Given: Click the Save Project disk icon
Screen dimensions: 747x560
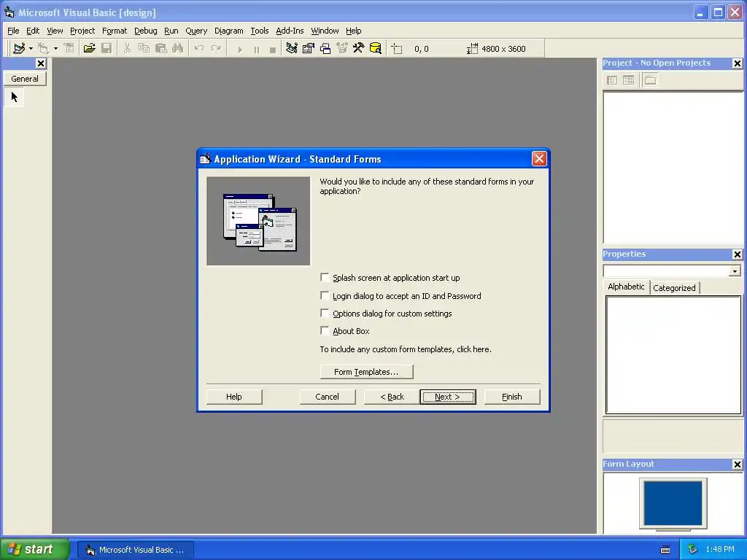Looking at the screenshot, I should (x=107, y=49).
